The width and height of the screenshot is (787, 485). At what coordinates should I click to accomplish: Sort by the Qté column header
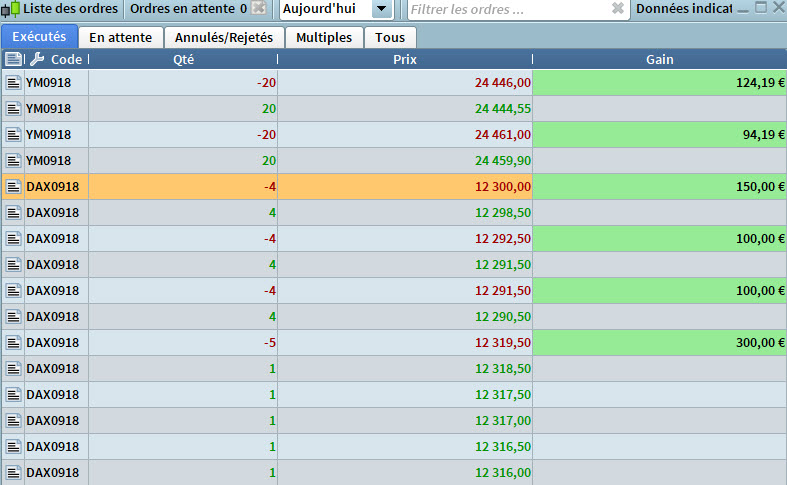[183, 59]
